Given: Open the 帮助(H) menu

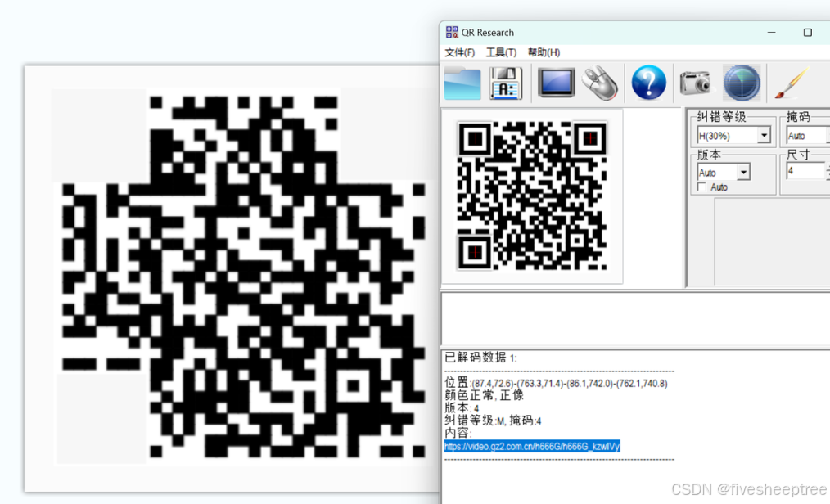Looking at the screenshot, I should [544, 52].
